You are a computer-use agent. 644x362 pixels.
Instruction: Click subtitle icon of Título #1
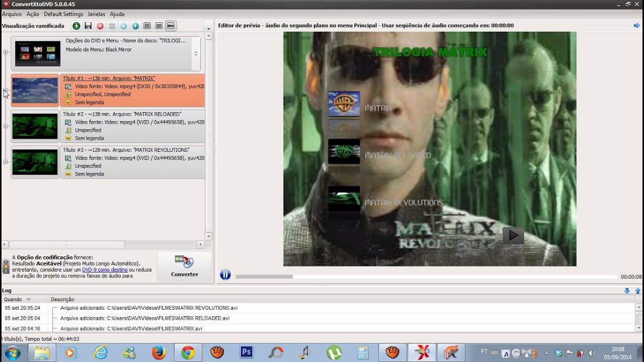click(68, 103)
